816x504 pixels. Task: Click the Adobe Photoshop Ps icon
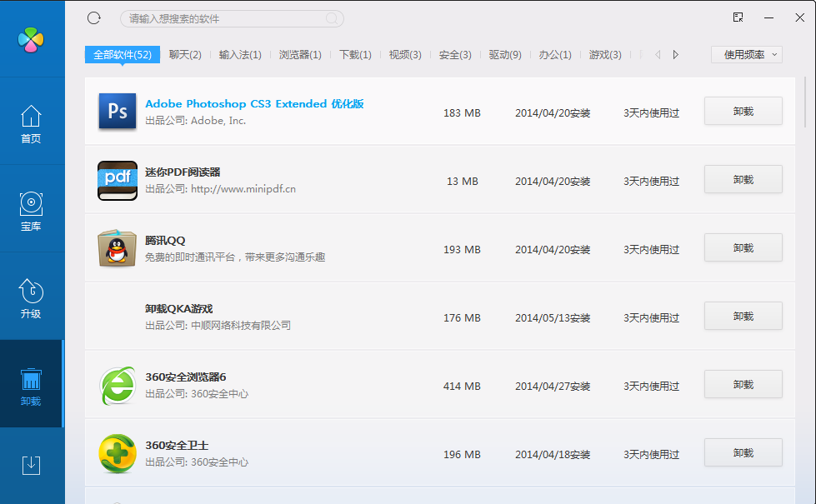click(118, 112)
